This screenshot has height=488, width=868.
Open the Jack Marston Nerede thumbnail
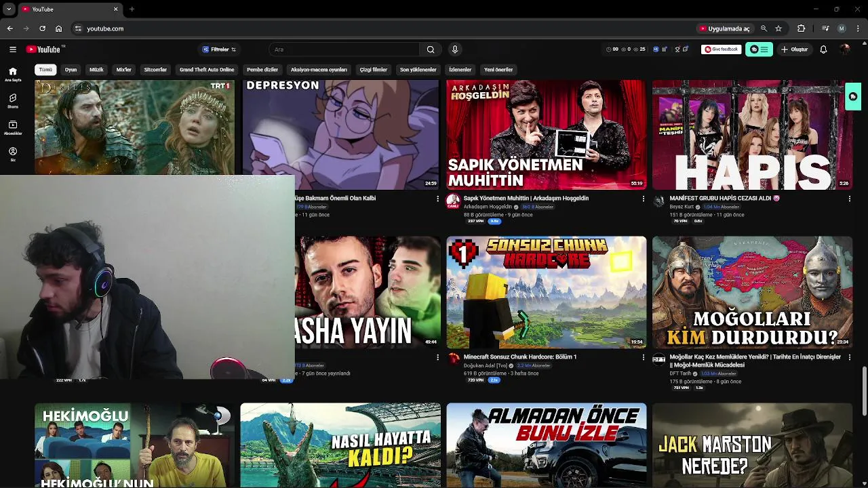coord(753,445)
